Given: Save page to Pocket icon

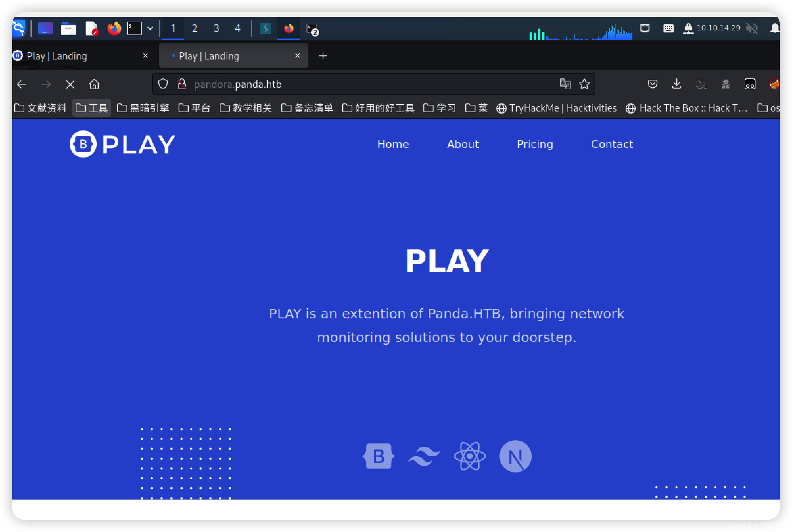Looking at the screenshot, I should [652, 84].
